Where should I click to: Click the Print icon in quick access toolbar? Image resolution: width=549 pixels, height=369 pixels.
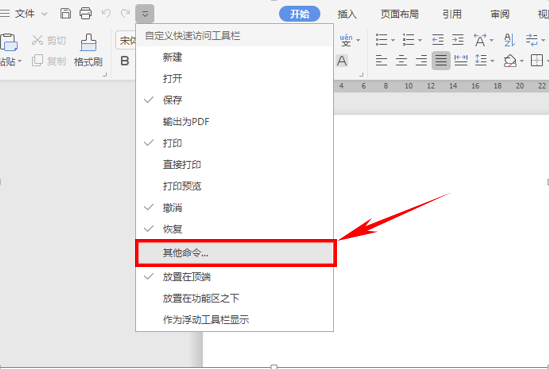click(85, 14)
